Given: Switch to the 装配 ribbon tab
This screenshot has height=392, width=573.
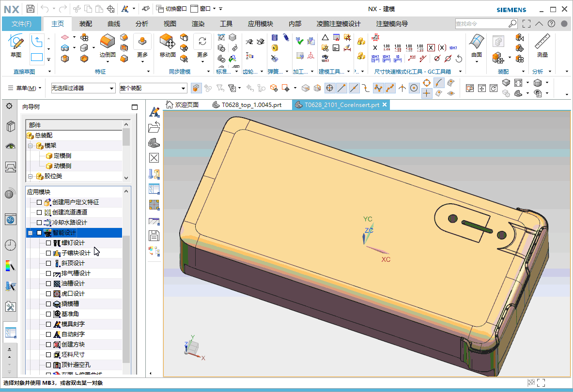Looking at the screenshot, I should pos(86,24).
